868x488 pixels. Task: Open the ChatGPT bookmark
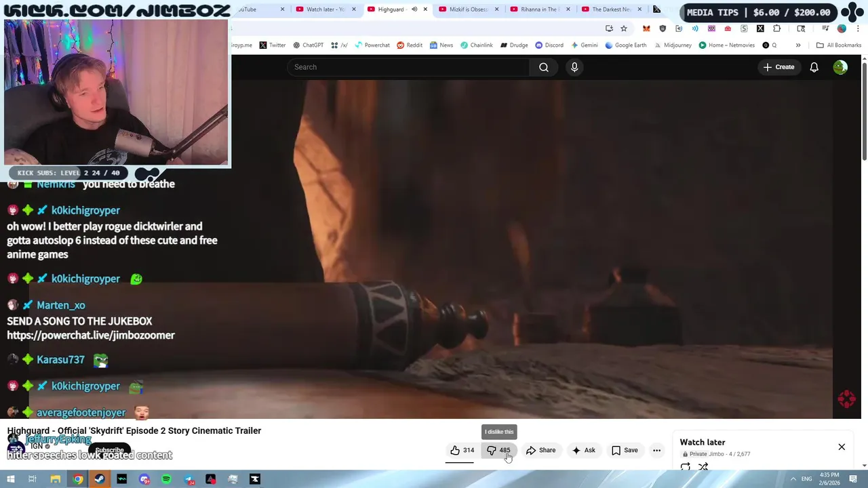[308, 45]
